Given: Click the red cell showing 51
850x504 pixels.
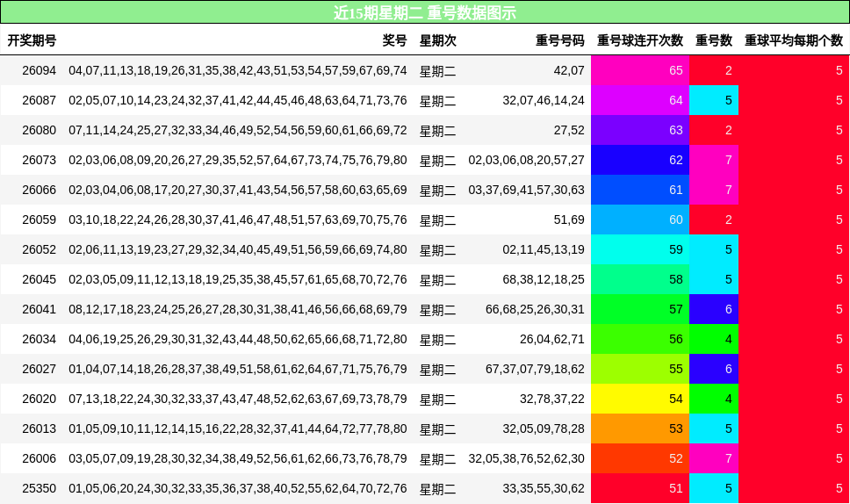Looking at the screenshot, I should pyautogui.click(x=640, y=487).
